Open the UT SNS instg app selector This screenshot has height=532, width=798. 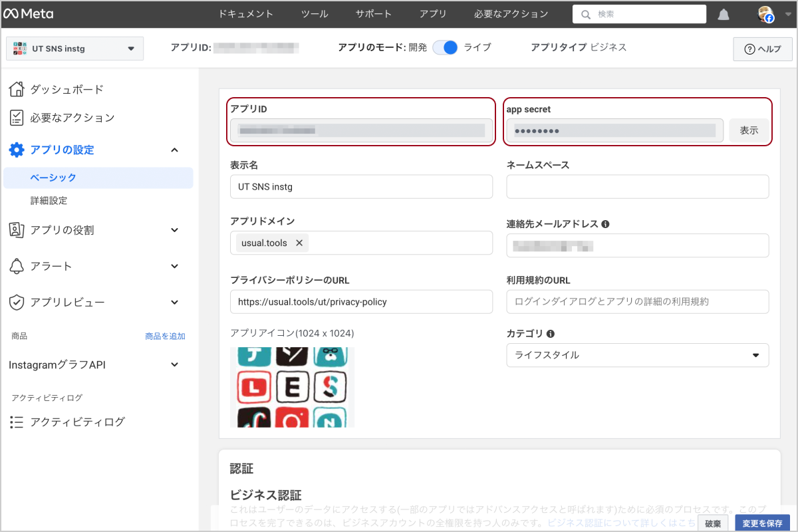pyautogui.click(x=74, y=49)
